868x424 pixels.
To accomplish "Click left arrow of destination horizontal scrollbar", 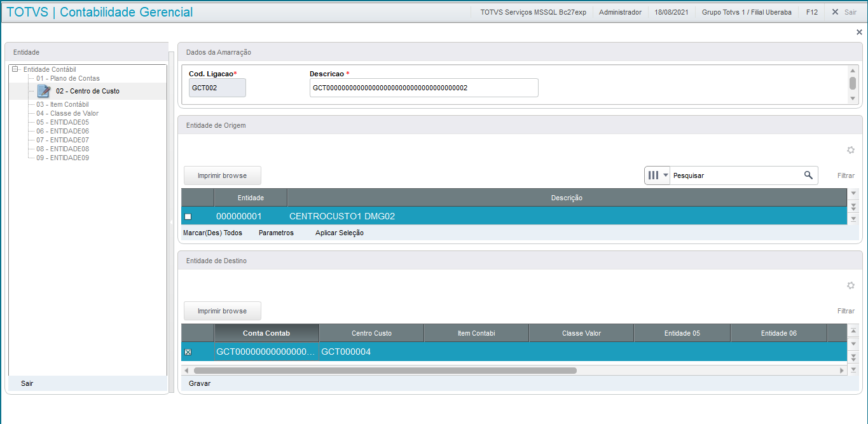I will (186, 370).
